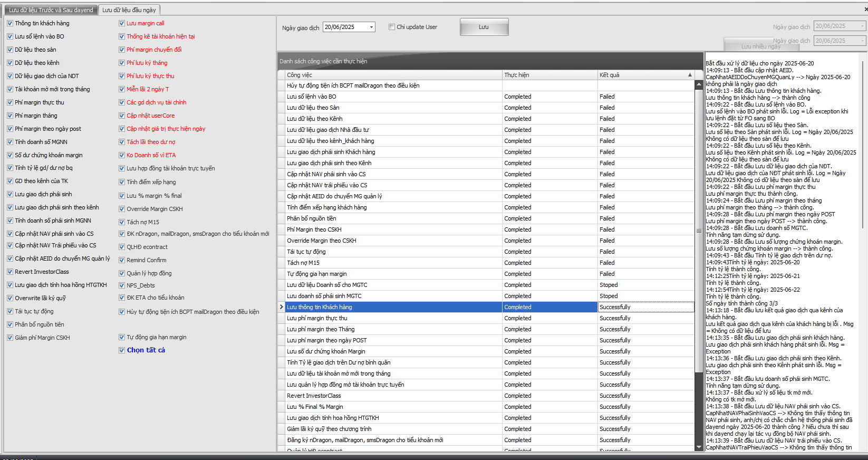
Task: Sort by the 'Thực hiện' column header
Action: 549,75
